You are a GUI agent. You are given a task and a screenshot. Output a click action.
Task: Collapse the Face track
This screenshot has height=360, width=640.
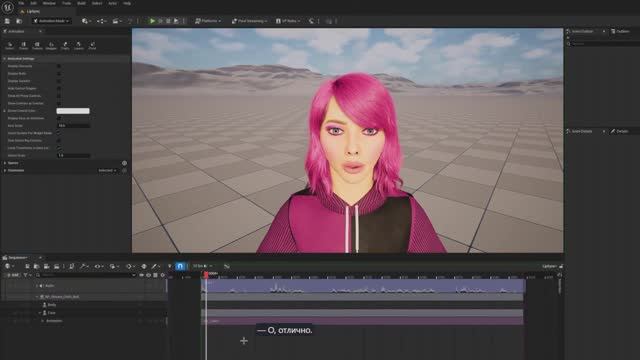pyautogui.click(x=40, y=313)
